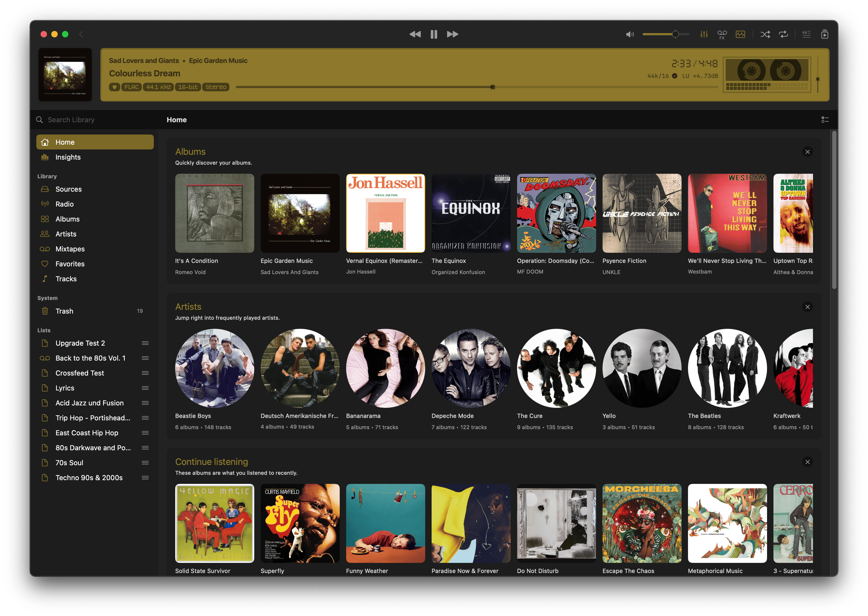Viewport: 868px width, 616px height.
Task: Open the Trash folder
Action: click(x=64, y=311)
